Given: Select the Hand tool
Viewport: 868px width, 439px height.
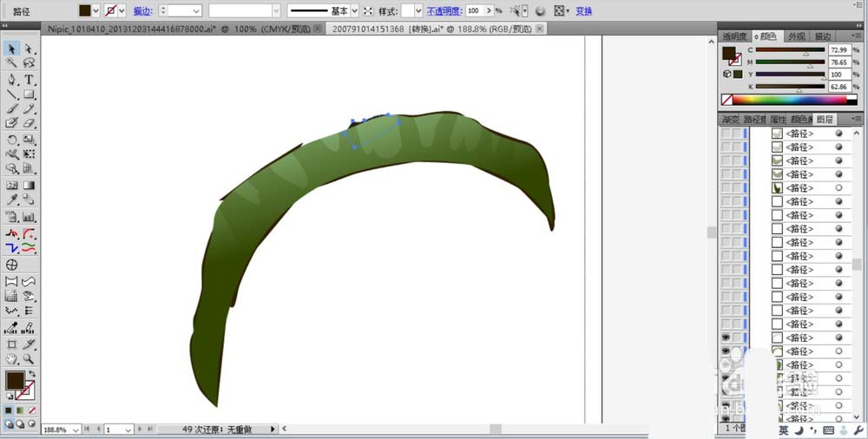Looking at the screenshot, I should click(11, 358).
